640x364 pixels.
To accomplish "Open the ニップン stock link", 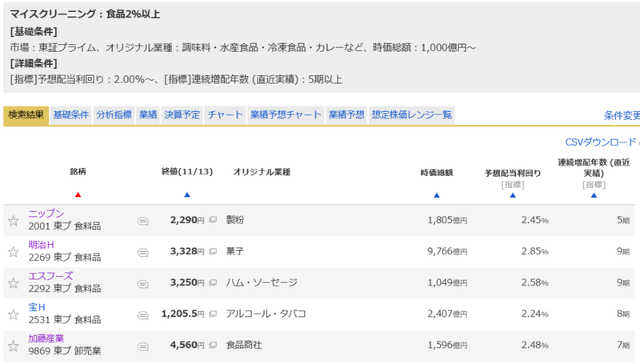I will [46, 214].
